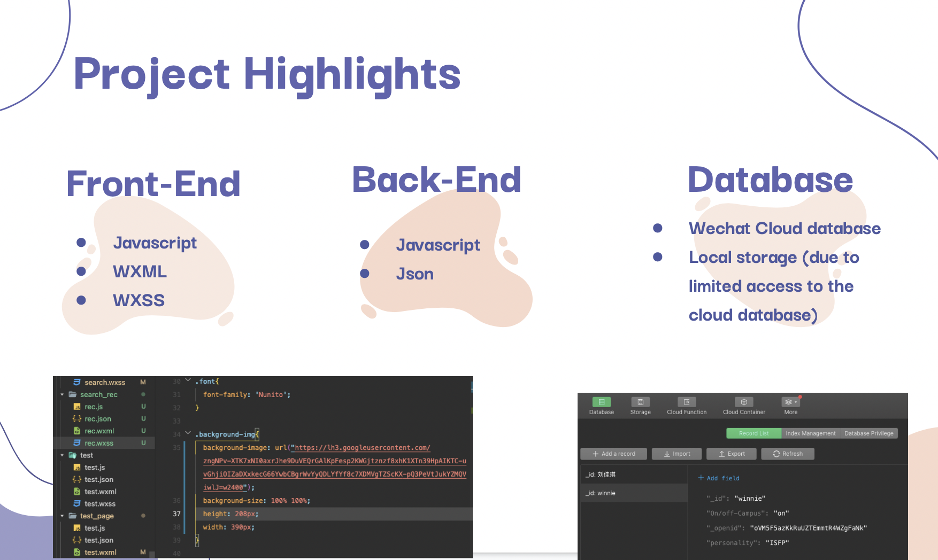
Task: Open the Cloud Container icon
Action: (744, 402)
